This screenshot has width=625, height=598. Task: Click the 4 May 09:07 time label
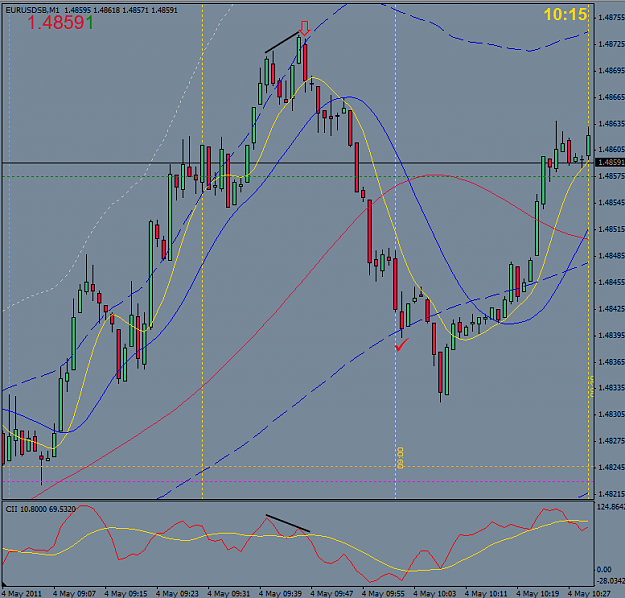[x=74, y=593]
